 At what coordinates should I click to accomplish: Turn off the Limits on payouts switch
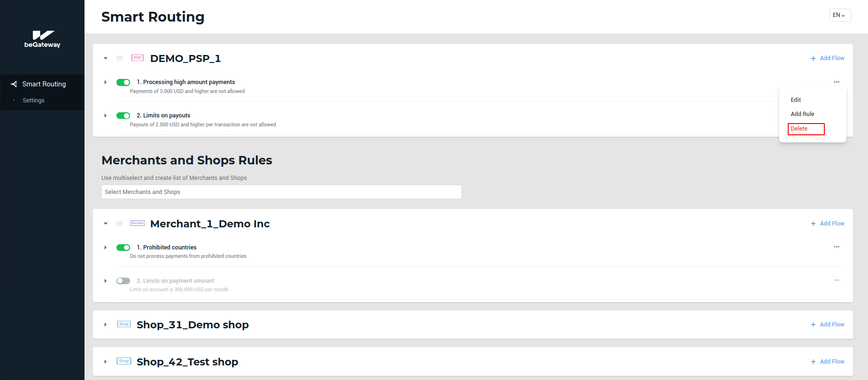[123, 116]
